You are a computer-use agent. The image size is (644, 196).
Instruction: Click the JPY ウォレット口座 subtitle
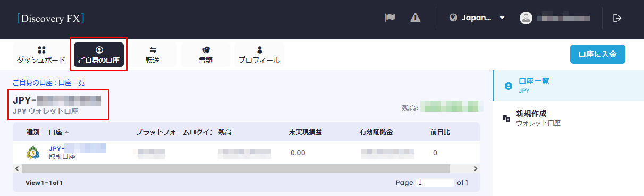coord(45,112)
